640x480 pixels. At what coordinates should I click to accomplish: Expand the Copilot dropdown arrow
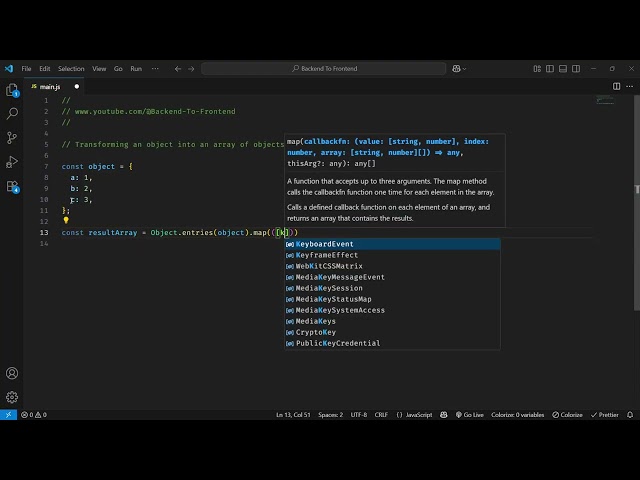[x=464, y=69]
